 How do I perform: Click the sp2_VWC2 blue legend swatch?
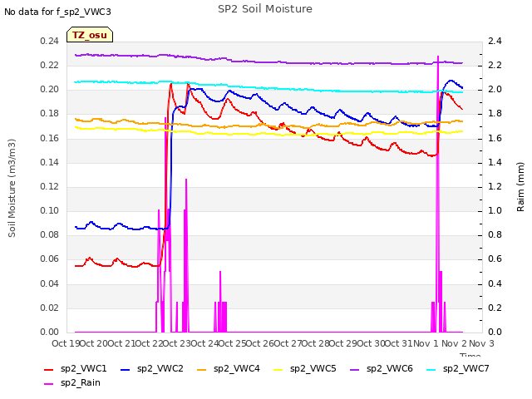[x=126, y=370]
